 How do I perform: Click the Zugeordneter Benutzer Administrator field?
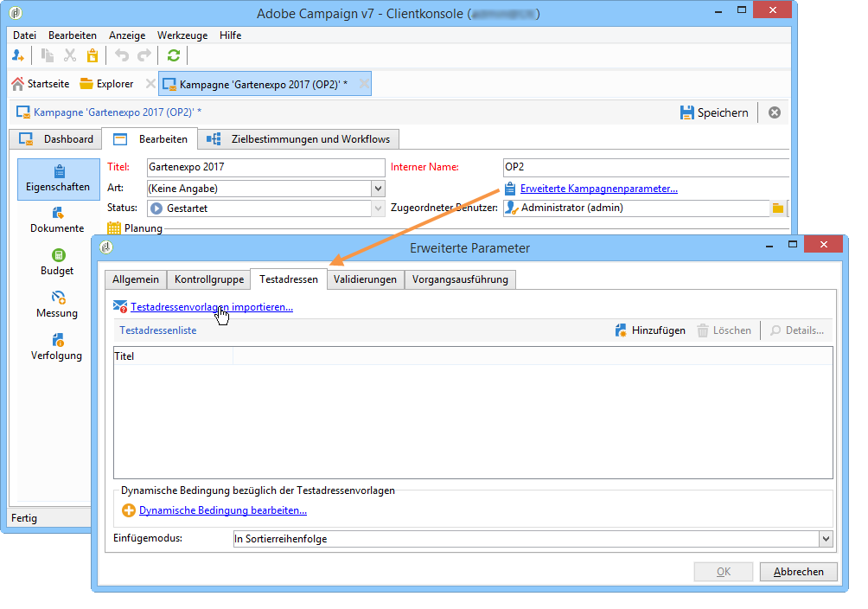click(x=636, y=208)
